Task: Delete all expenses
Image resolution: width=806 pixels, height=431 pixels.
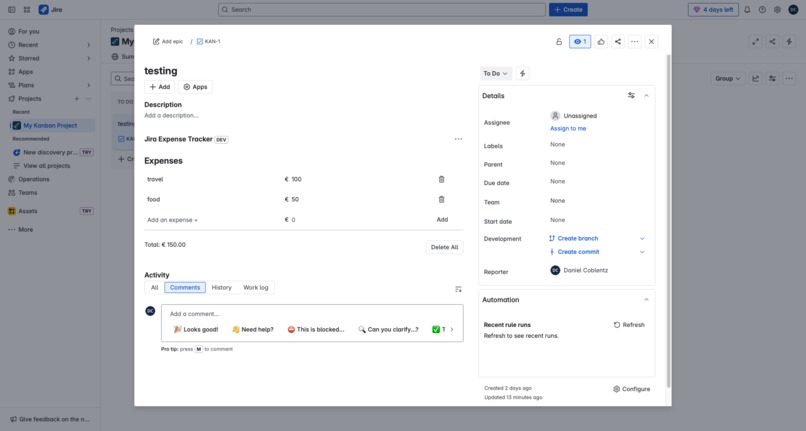Action: tap(444, 247)
